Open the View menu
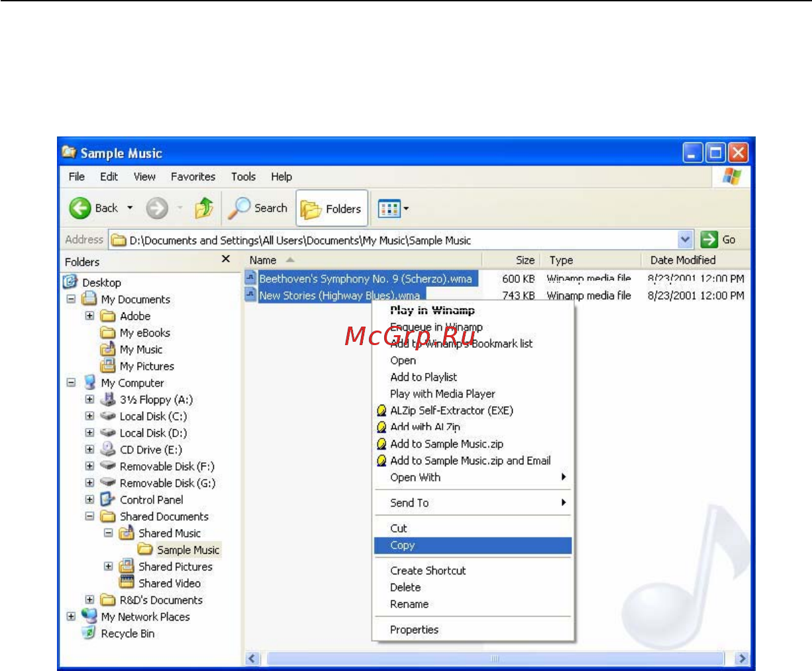Screen dimensions: 812x671 (x=144, y=177)
